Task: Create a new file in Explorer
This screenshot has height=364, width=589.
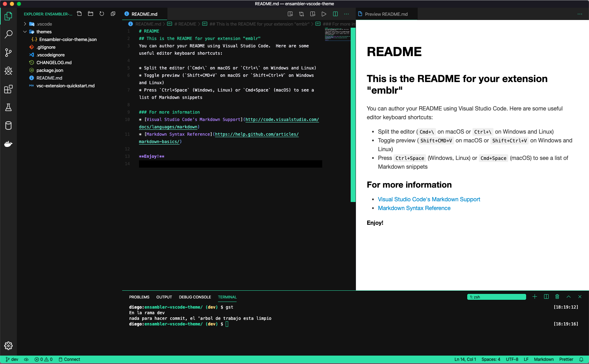Action: [x=79, y=14]
